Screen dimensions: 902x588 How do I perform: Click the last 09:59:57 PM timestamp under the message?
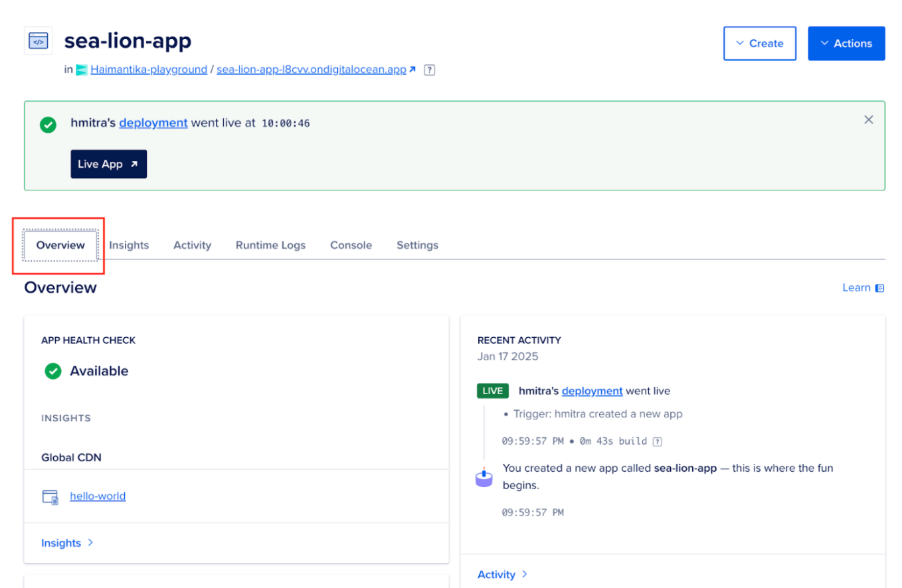tap(533, 512)
